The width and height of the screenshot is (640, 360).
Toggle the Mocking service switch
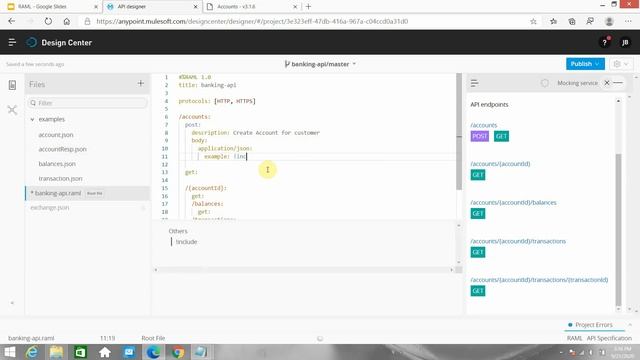(x=544, y=83)
